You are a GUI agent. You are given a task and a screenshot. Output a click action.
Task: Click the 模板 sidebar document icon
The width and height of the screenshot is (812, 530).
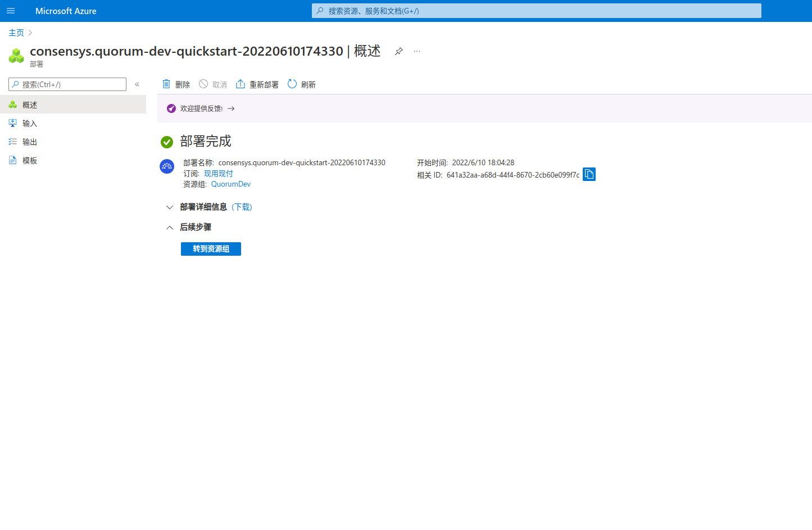pyautogui.click(x=12, y=160)
